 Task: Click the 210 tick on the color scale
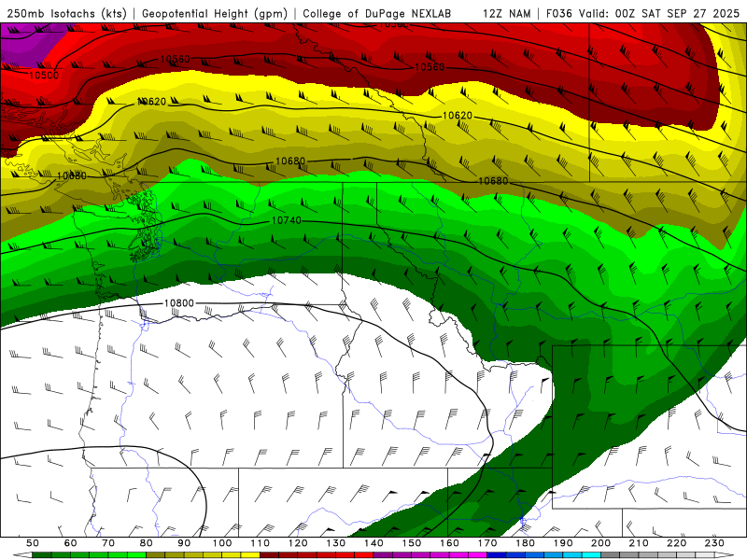tap(639, 543)
